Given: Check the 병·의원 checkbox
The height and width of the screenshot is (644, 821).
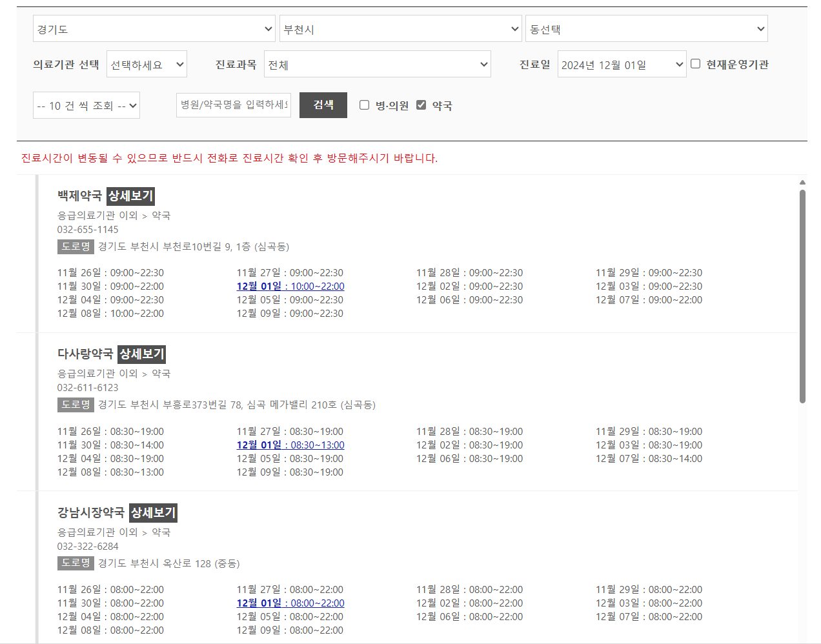Looking at the screenshot, I should 365,105.
